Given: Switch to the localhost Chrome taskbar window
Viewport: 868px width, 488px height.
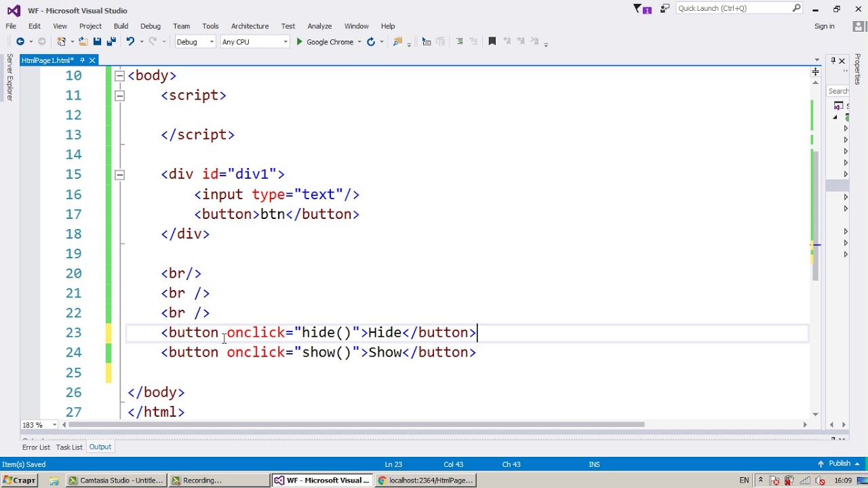Looking at the screenshot, I should coord(425,481).
